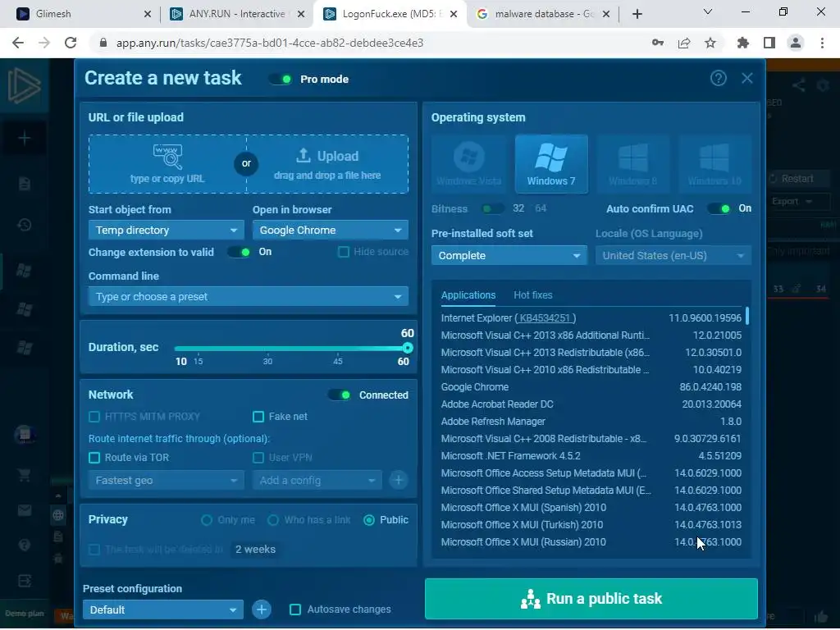Open the KB4534251 link
Image resolution: width=840 pixels, height=630 pixels.
[x=545, y=318]
